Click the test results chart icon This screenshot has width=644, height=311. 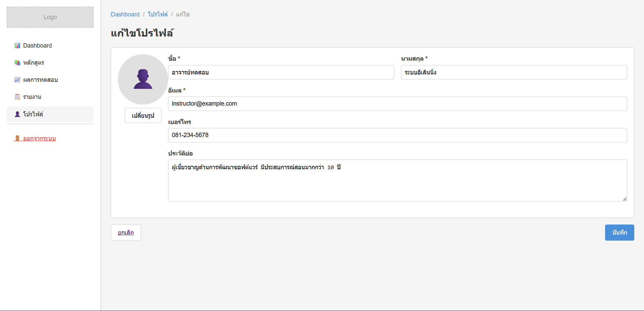(x=17, y=80)
